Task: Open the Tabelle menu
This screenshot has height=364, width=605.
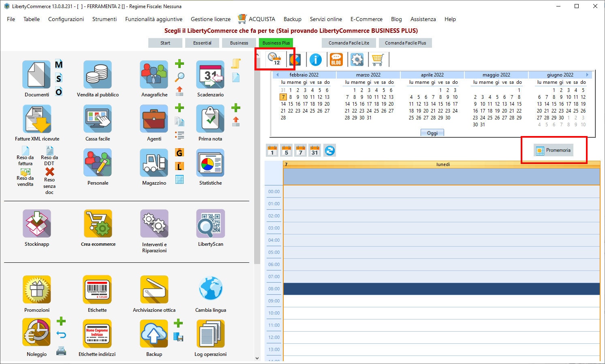Action: 32,19
